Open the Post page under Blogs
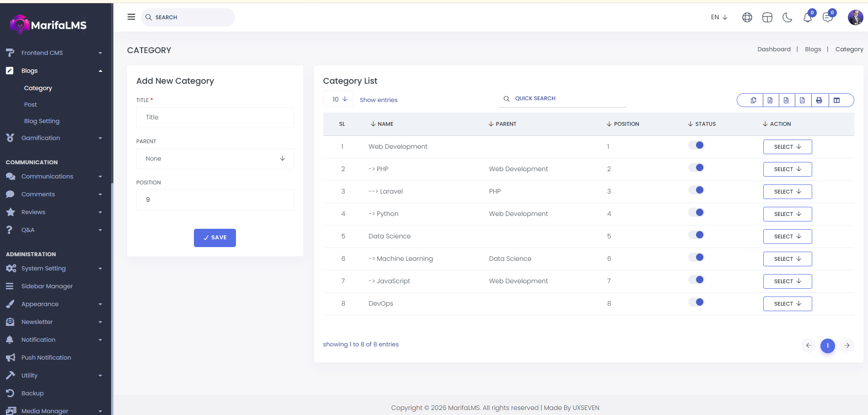This screenshot has height=415, width=868. click(31, 105)
